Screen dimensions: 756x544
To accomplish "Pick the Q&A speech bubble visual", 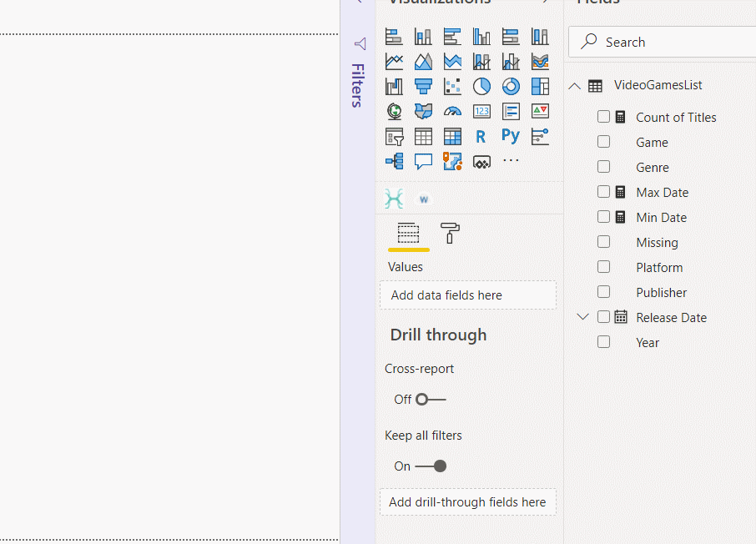I will tap(423, 162).
